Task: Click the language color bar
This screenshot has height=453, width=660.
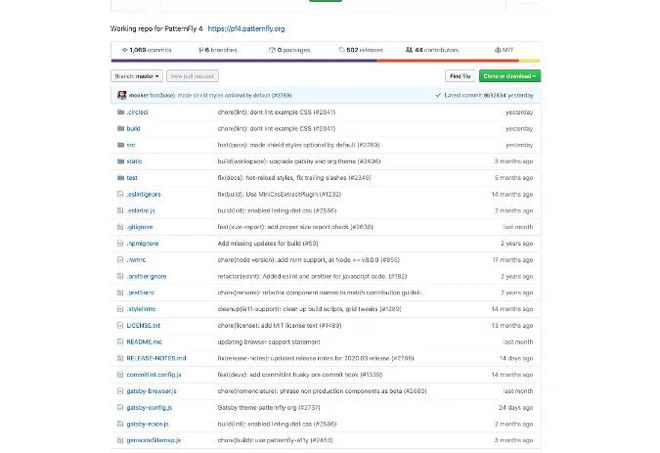Action: click(x=326, y=60)
